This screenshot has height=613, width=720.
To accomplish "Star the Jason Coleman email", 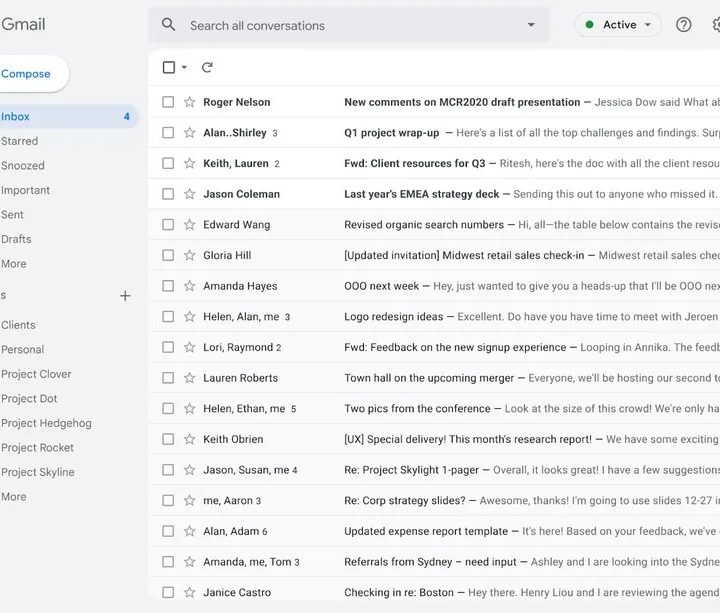I will pyautogui.click(x=190, y=194).
